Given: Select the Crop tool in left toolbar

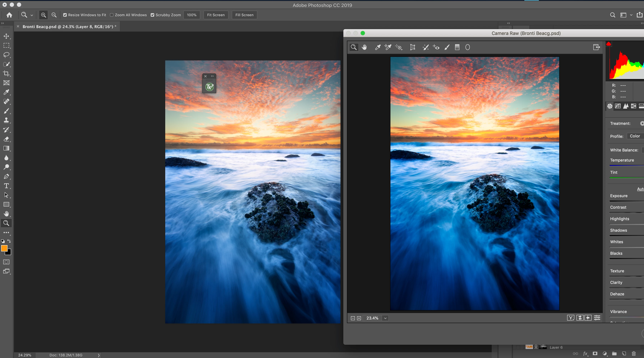Looking at the screenshot, I should coord(6,74).
